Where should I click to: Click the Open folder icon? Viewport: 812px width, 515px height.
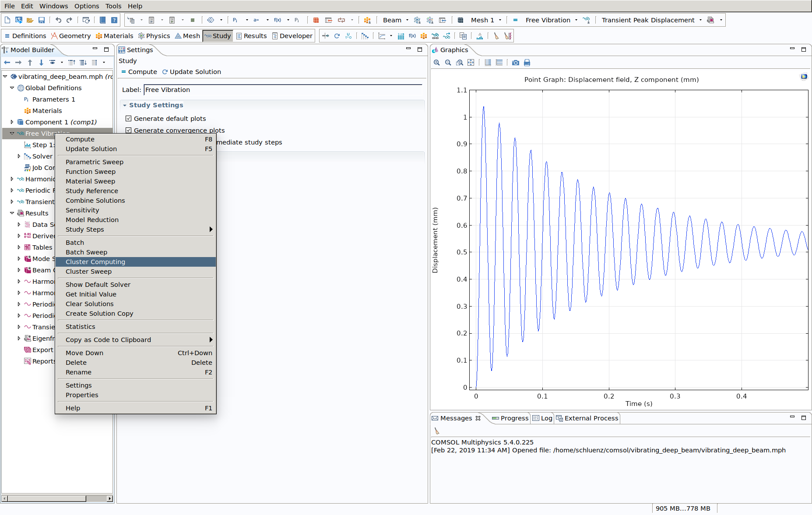pyautogui.click(x=30, y=20)
